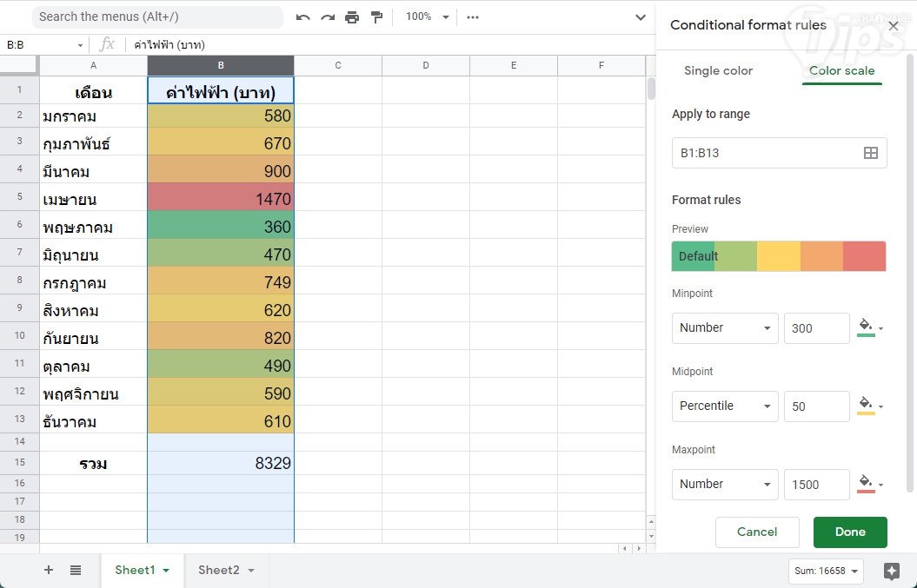The width and height of the screenshot is (917, 588).
Task: Click the Add Sheet plus icon
Action: pos(49,570)
